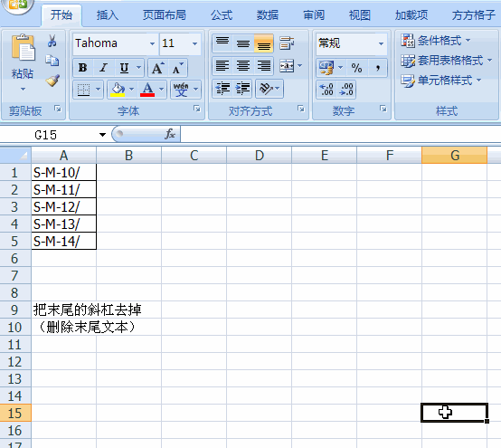This screenshot has height=448, width=501.
Task: Click the fx insert function button
Action: point(170,134)
